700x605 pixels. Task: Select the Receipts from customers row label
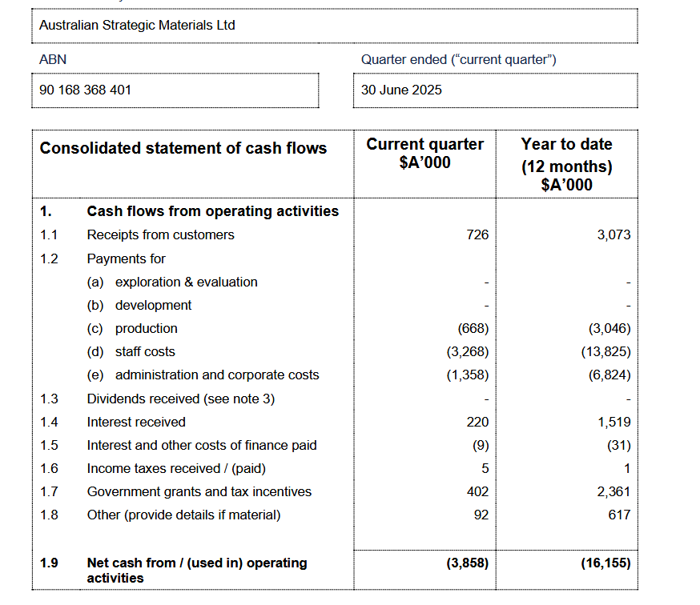(160, 234)
